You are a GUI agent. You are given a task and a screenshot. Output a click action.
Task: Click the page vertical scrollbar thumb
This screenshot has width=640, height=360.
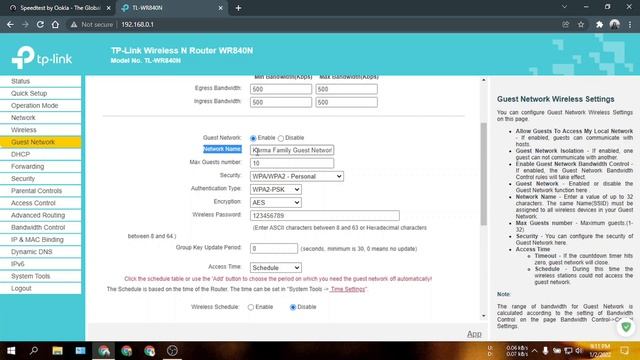click(x=484, y=174)
